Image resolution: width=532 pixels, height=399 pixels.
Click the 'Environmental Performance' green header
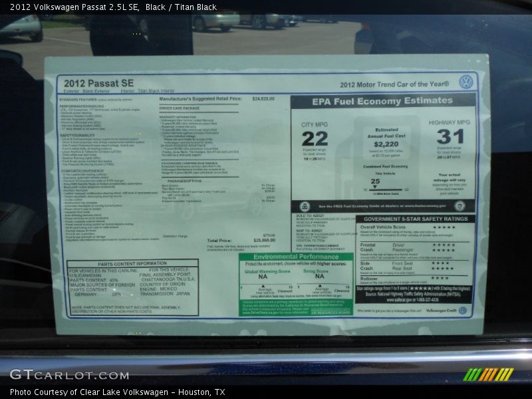296,257
